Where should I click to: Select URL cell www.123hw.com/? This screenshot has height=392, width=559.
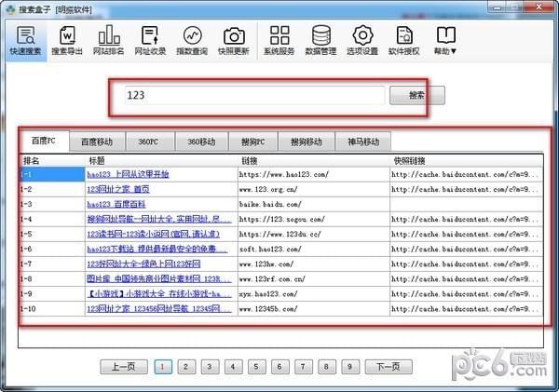[x=314, y=264]
